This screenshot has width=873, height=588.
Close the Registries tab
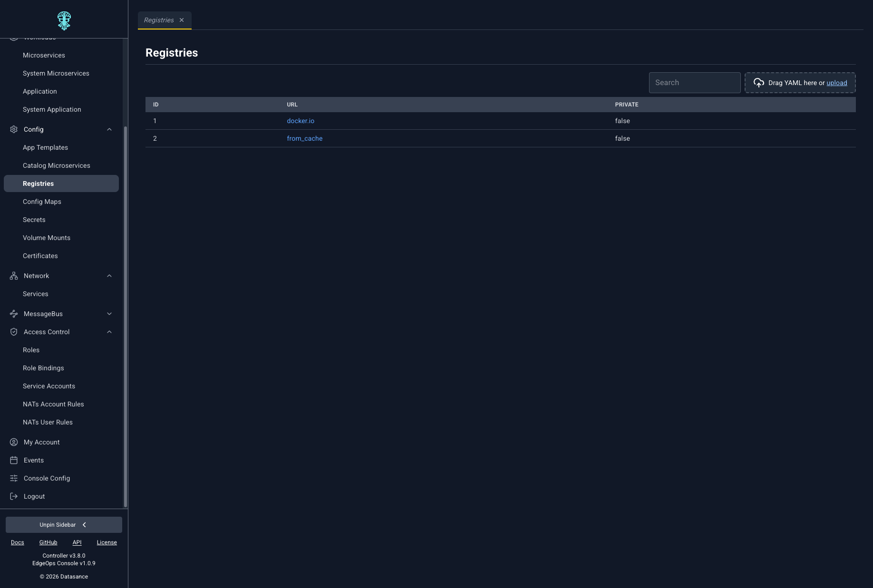click(182, 20)
